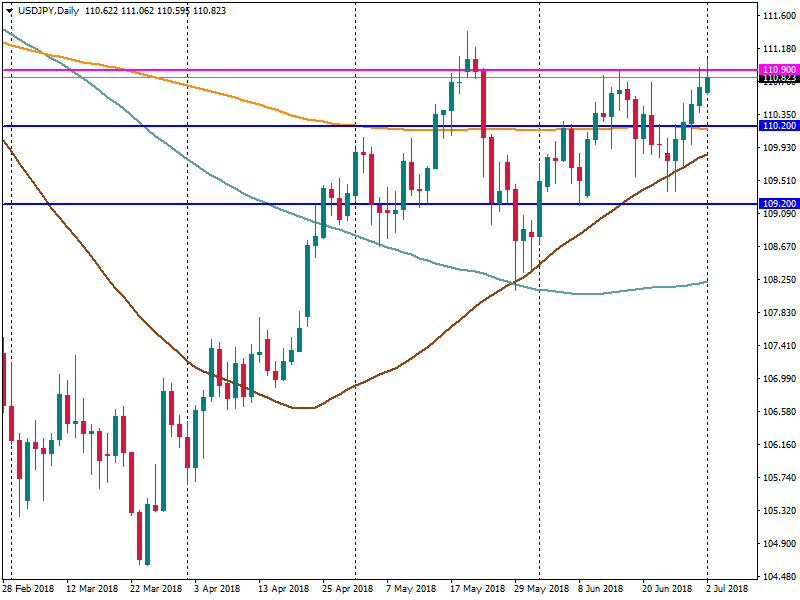
Task: Click the 104.480 price scale value
Action: pos(777,577)
